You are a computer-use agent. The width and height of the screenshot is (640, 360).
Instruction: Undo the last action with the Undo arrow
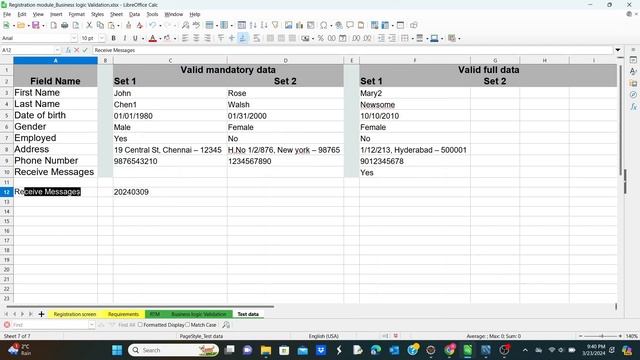[152, 25]
